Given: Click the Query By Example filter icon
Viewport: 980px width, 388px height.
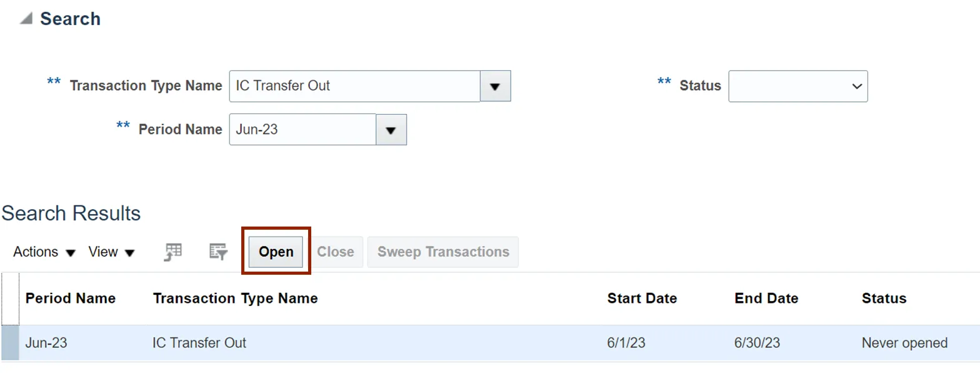Looking at the screenshot, I should [x=218, y=252].
